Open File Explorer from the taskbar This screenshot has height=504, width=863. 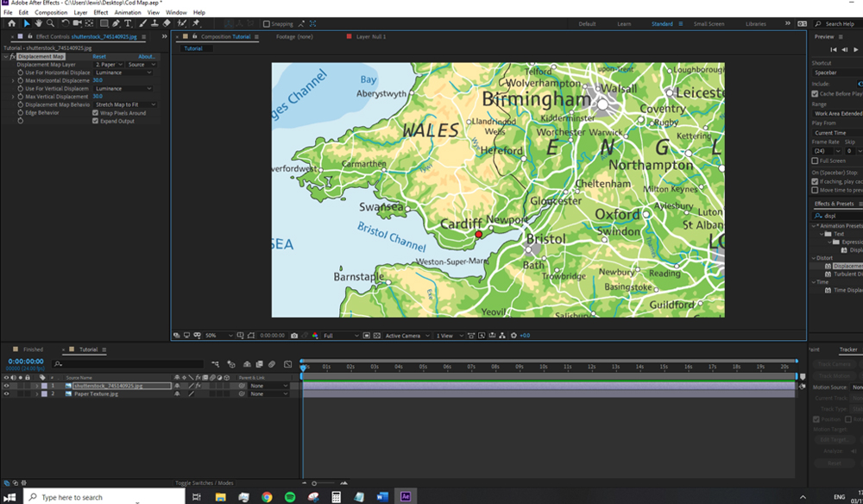220,497
